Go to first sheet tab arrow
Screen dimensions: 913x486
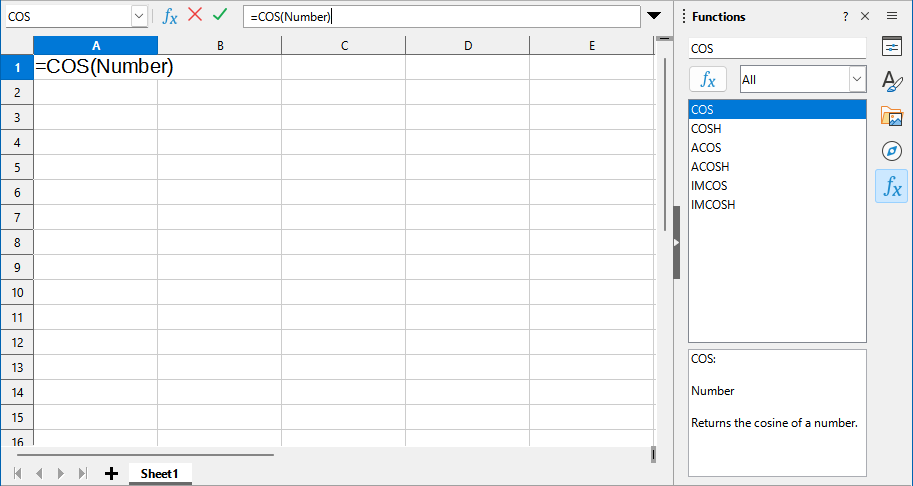coord(17,473)
